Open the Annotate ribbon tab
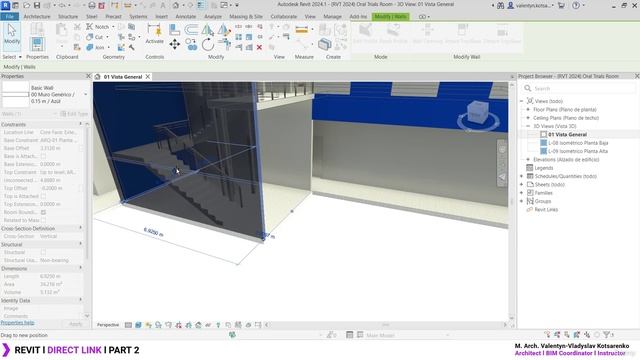The image size is (640, 360). pos(186,16)
